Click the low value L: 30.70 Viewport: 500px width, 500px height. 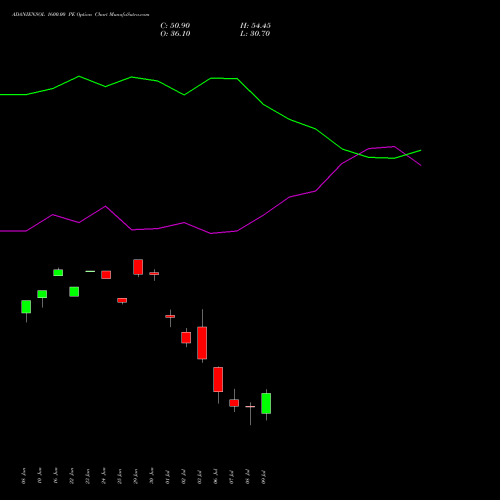pyautogui.click(x=255, y=34)
